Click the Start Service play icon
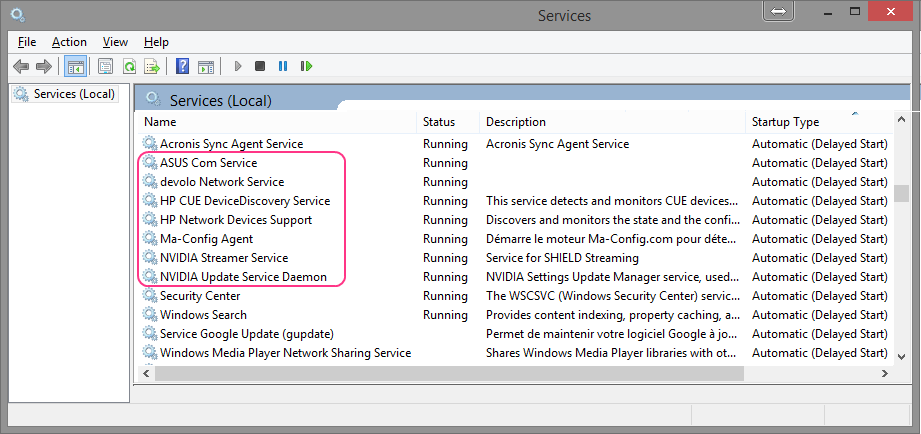The height and width of the screenshot is (434, 921). pyautogui.click(x=238, y=66)
